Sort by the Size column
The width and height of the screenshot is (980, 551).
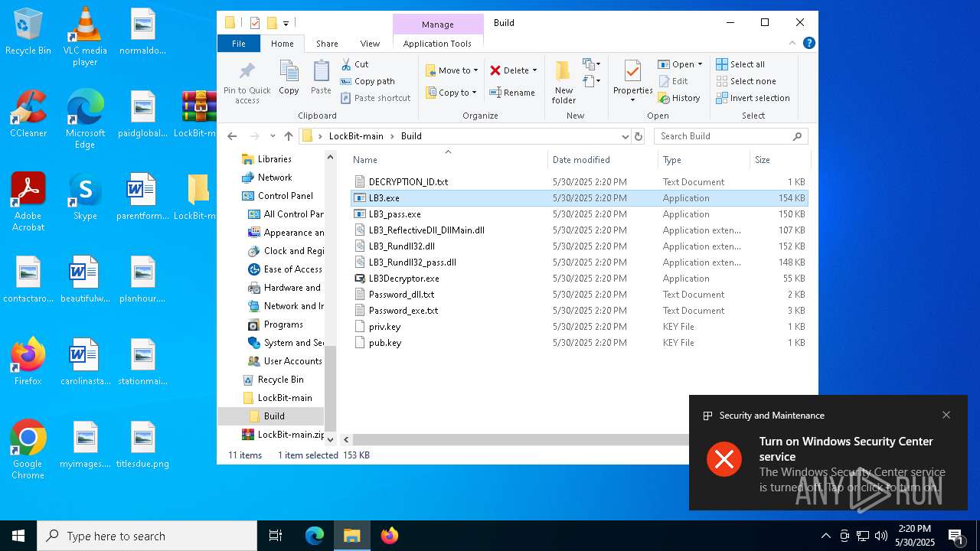tap(779, 159)
